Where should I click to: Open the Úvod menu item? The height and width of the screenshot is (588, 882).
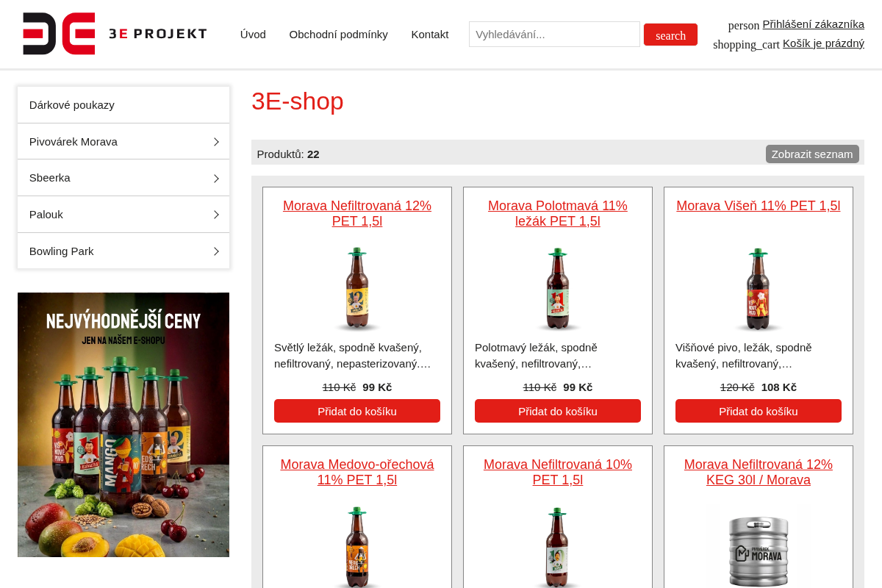click(253, 34)
